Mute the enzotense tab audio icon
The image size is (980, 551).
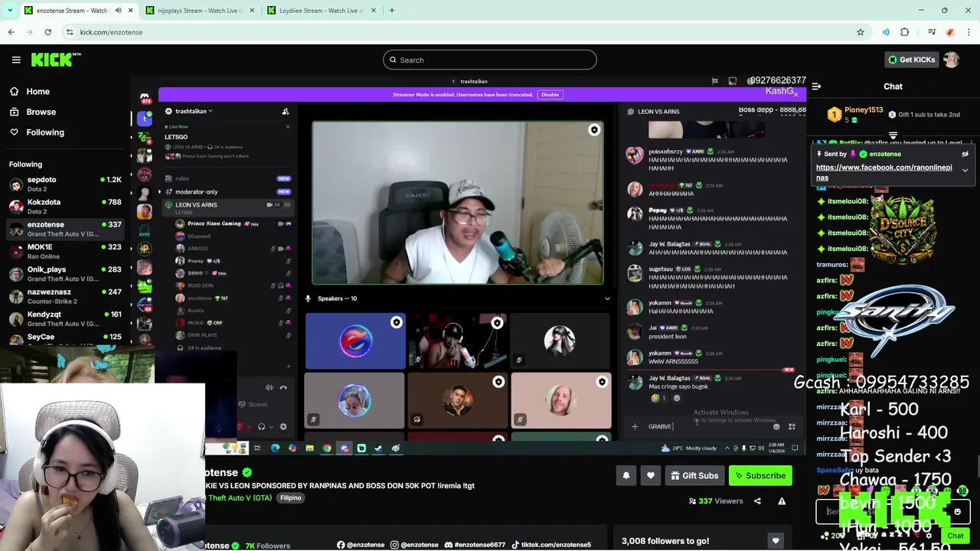coord(118,11)
